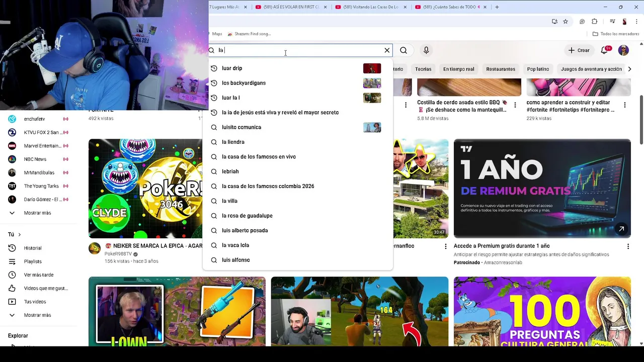Select the 'Pop latino' chip
Screen dimensions: 644x362
(538, 69)
